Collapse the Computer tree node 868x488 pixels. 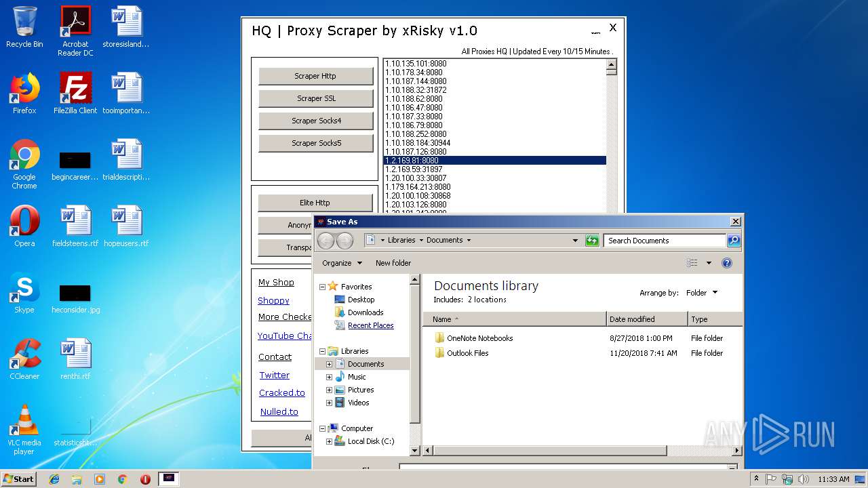click(x=323, y=428)
